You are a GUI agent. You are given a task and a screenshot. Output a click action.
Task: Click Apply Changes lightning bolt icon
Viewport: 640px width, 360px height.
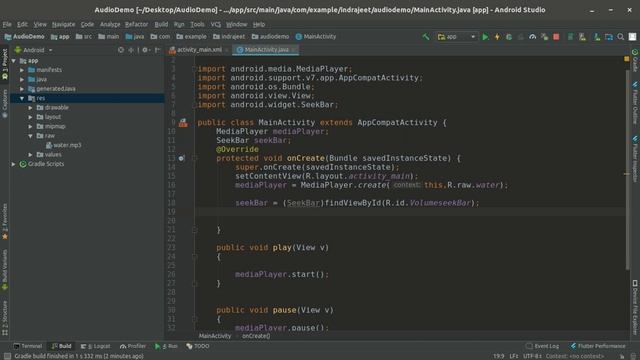497,37
